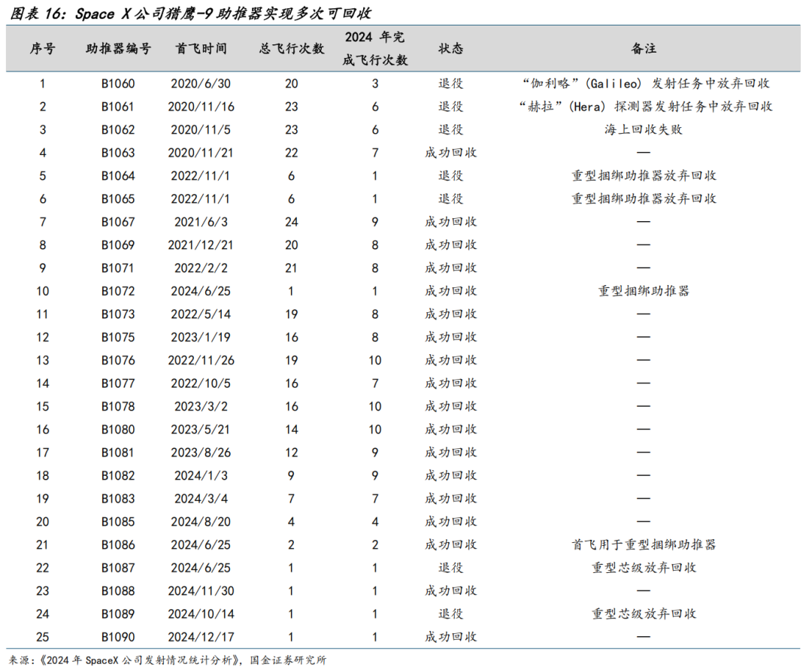Image resolution: width=812 pixels, height=667 pixels.
Task: Click booster number B1081
Action: point(118,453)
